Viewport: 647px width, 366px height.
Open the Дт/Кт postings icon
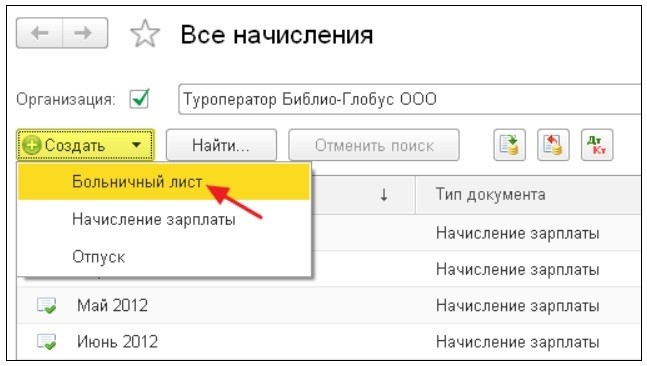click(597, 145)
